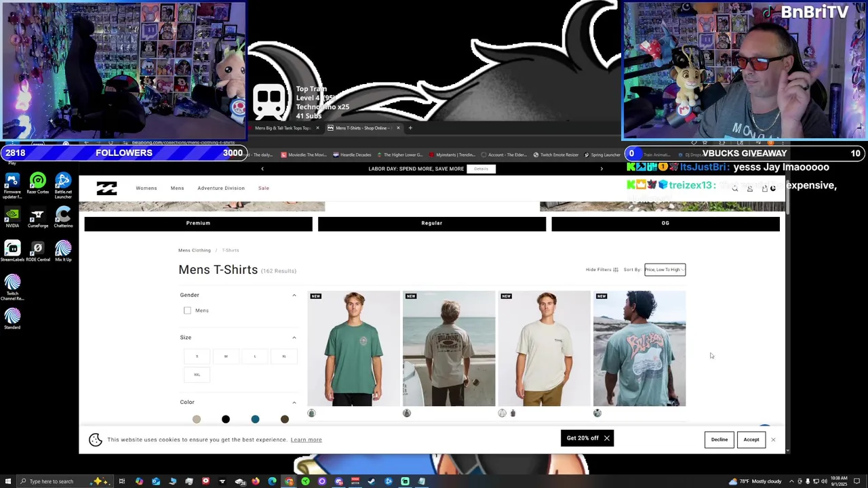Open the Twitch Channel Re... desktop shortcut

pyautogui.click(x=12, y=288)
